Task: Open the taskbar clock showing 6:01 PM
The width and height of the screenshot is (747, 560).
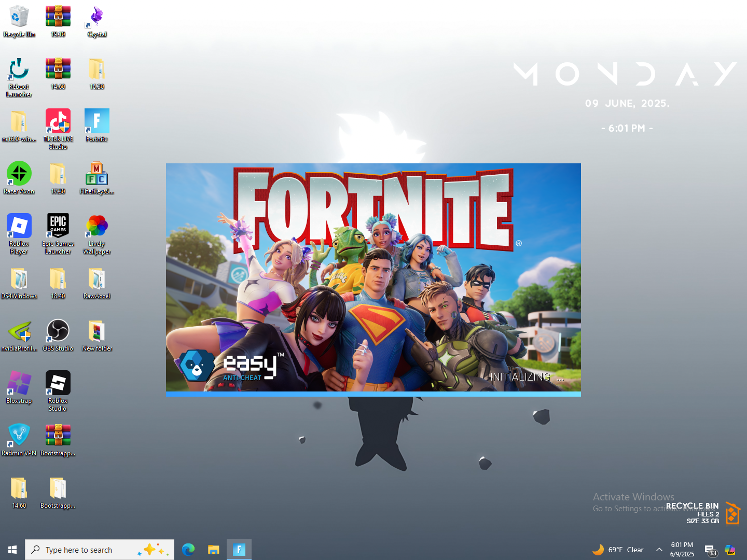Action: pos(682,550)
